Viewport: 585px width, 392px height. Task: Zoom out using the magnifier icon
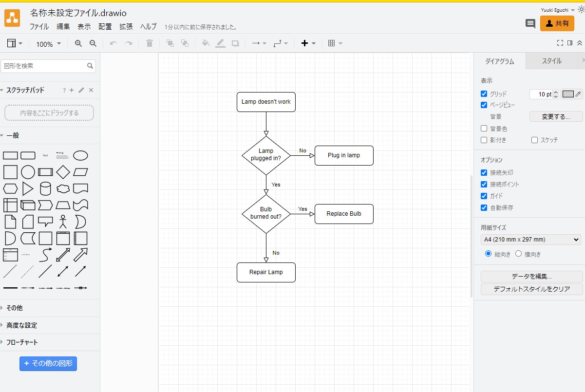[x=92, y=43]
